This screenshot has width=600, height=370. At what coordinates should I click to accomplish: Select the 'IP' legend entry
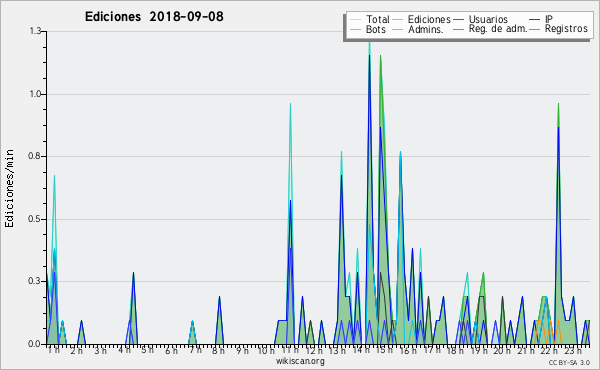549,19
